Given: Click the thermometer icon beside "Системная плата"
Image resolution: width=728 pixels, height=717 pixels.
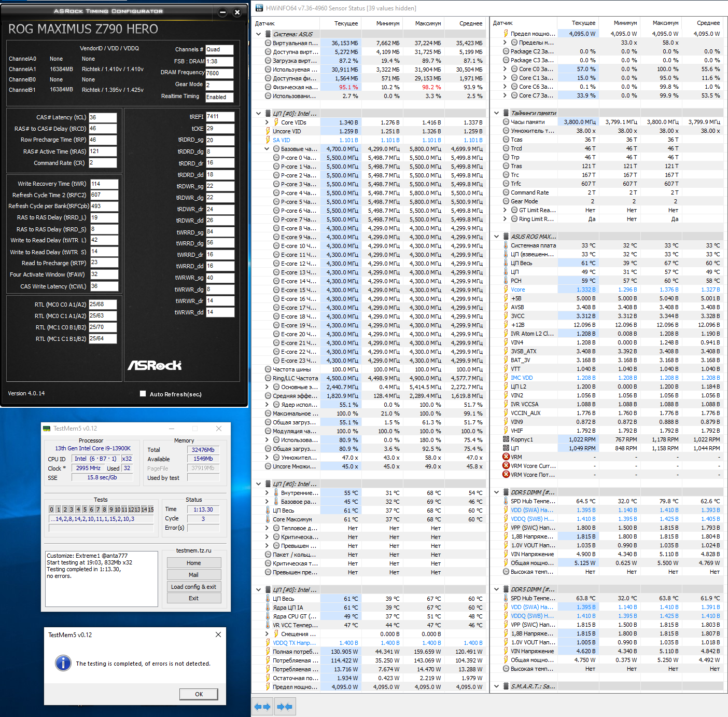Looking at the screenshot, I should click(506, 245).
